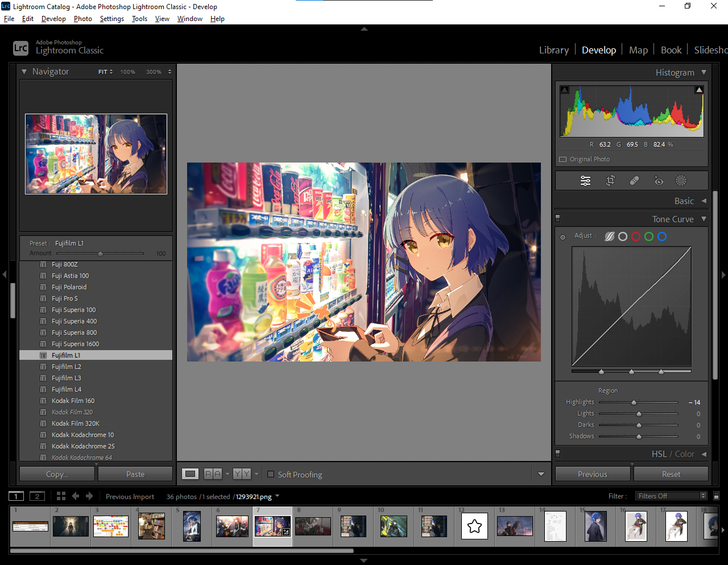Set navigator zoom to FIT

103,72
